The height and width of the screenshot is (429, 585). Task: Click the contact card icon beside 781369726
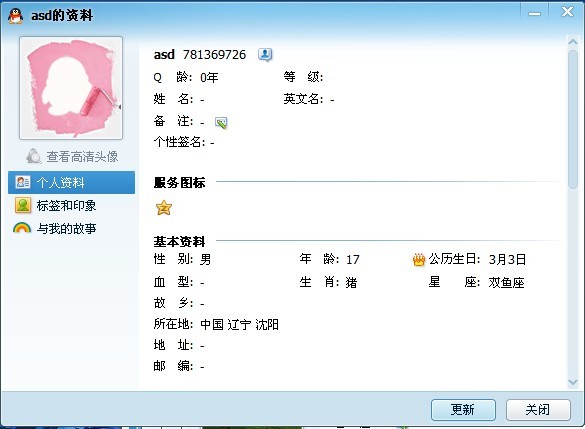tap(265, 55)
